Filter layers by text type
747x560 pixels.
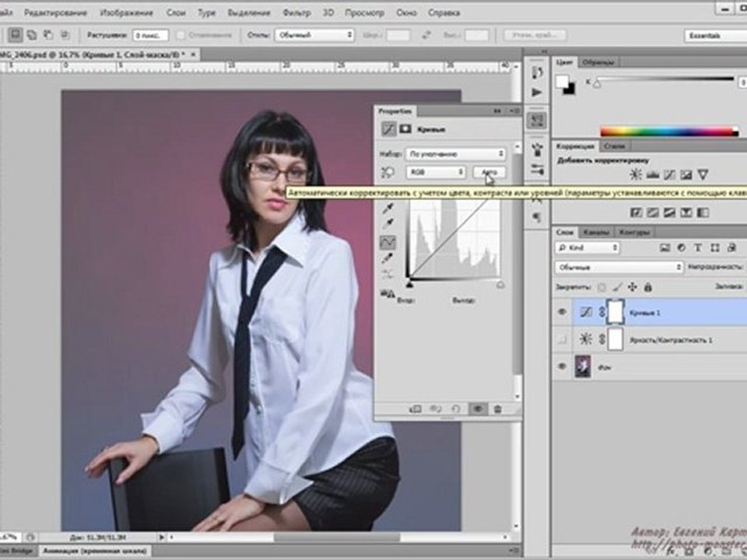pyautogui.click(x=698, y=247)
